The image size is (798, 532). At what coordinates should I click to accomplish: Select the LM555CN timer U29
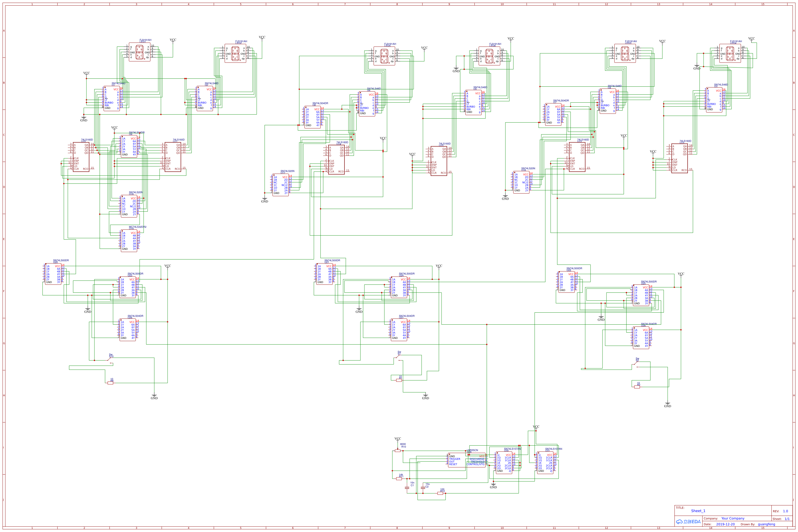pyautogui.click(x=467, y=460)
